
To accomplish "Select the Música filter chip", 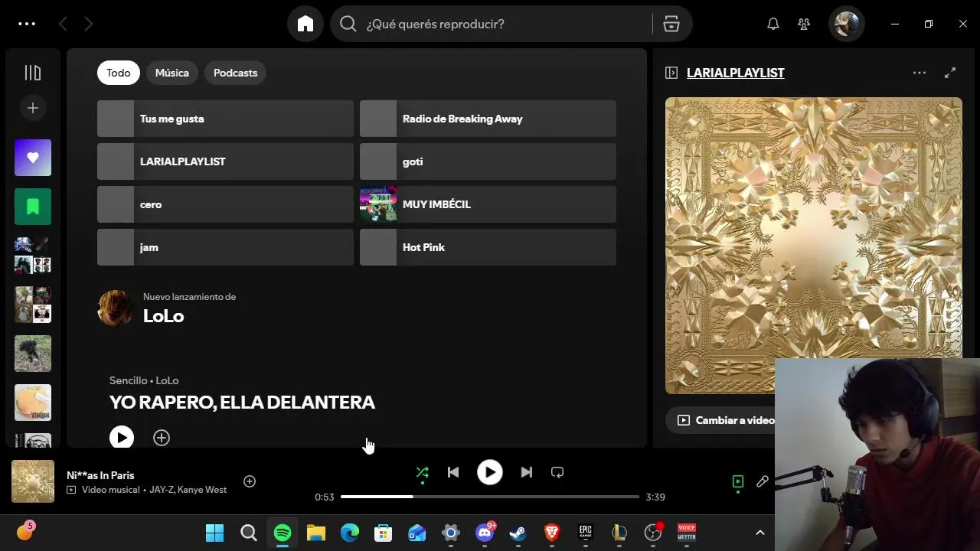I will point(172,73).
